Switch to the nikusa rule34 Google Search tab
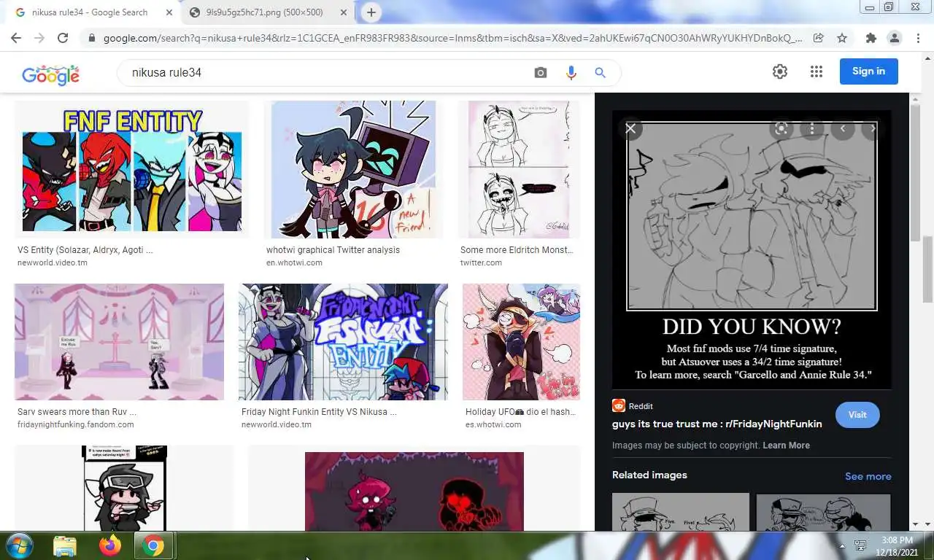934x560 pixels. point(89,12)
